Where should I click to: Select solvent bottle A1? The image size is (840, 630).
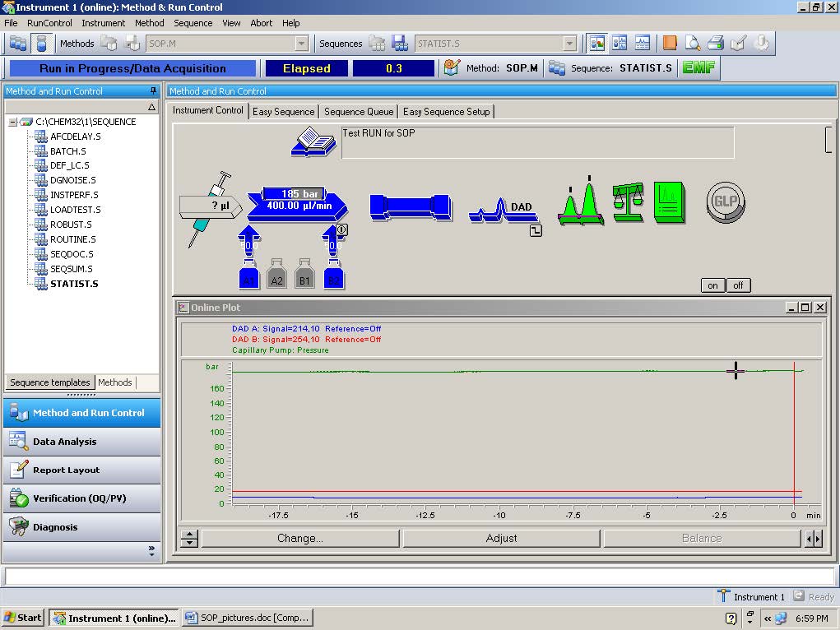(x=248, y=279)
